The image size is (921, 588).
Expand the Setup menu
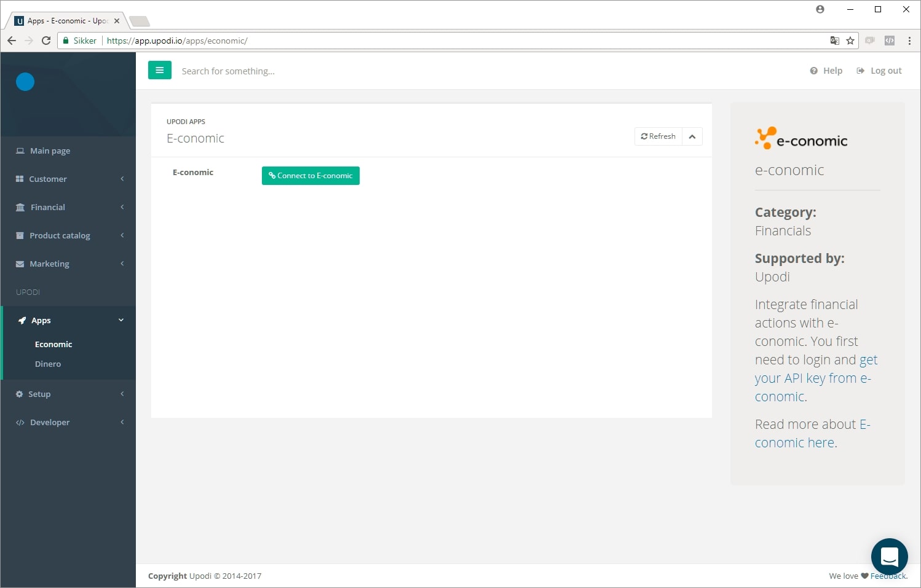68,394
